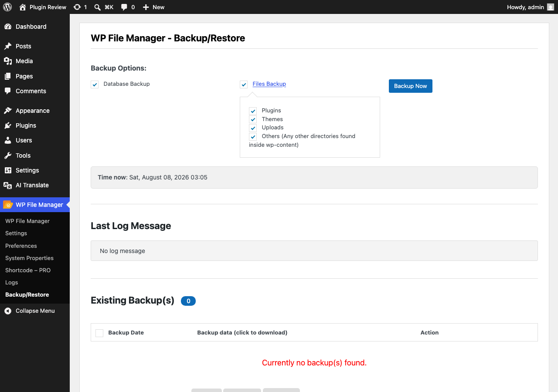558x392 pixels.
Task: Click the Media icon in sidebar
Action: pyautogui.click(x=8, y=61)
